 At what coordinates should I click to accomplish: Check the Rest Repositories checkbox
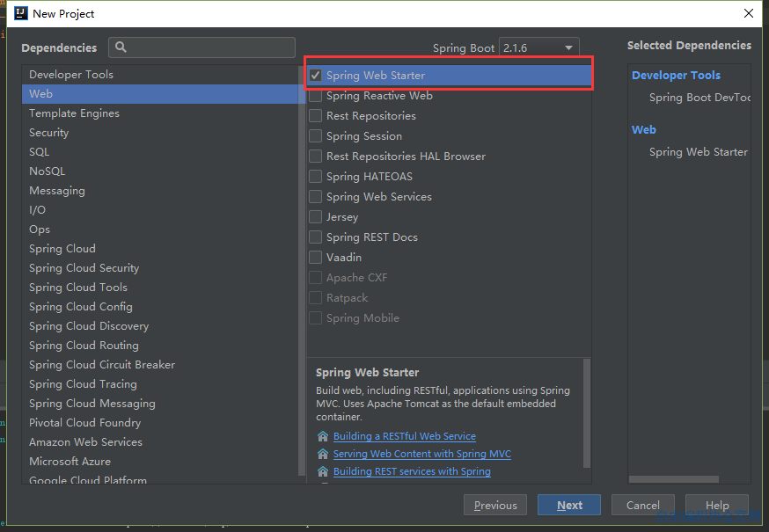[315, 116]
